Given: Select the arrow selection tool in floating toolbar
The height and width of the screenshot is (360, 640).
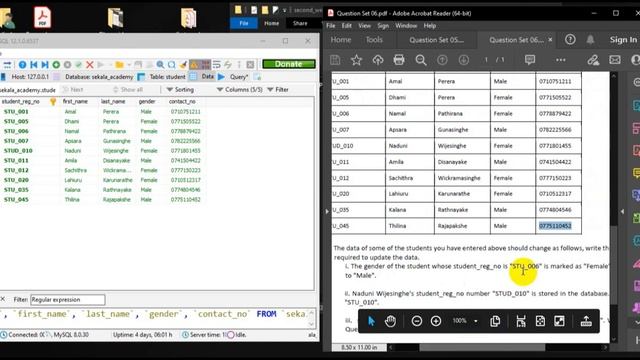Looking at the screenshot, I should [371, 321].
